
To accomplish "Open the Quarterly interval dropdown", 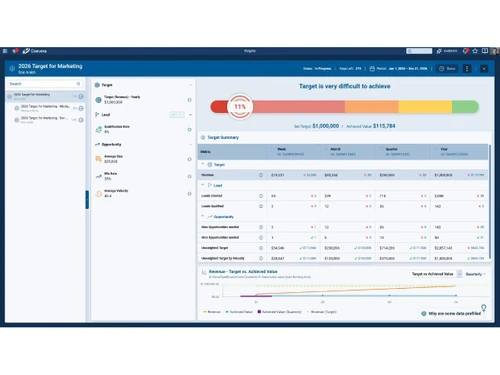I will click(x=475, y=274).
